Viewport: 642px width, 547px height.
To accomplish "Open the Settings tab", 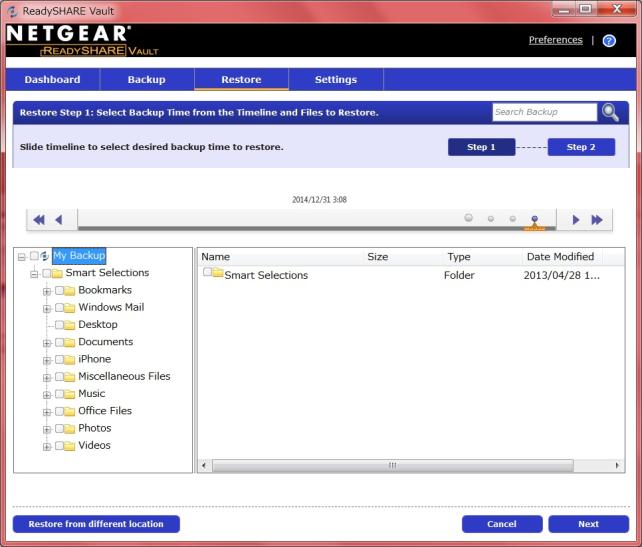I will [x=335, y=79].
